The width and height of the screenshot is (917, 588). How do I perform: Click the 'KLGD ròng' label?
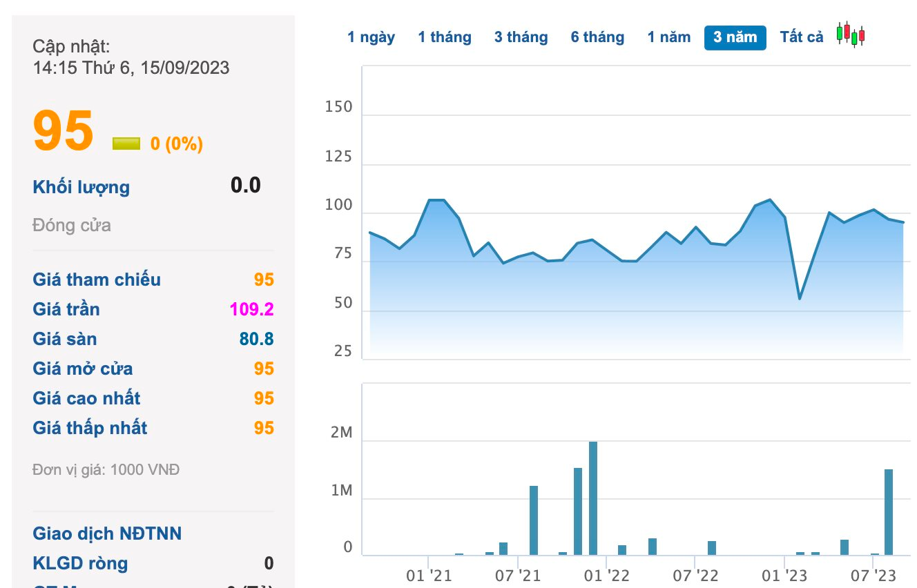pyautogui.click(x=80, y=563)
